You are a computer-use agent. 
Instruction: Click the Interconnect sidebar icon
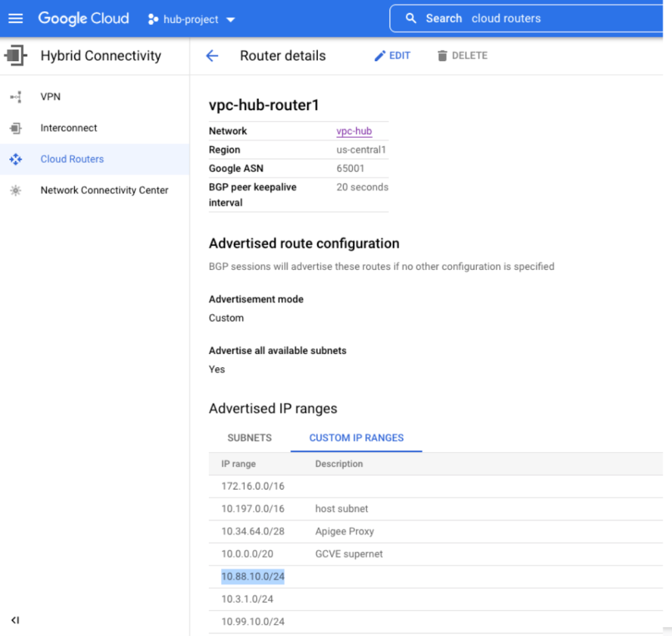[x=16, y=128]
